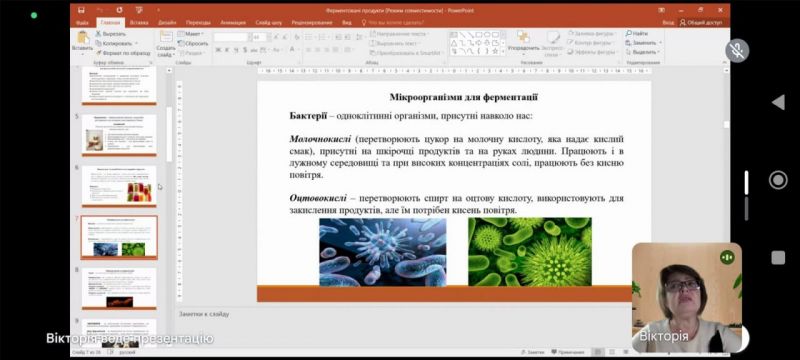The height and width of the screenshot is (360, 800).
Task: Toggle strikethrough (abc) formatting
Action: point(254,50)
